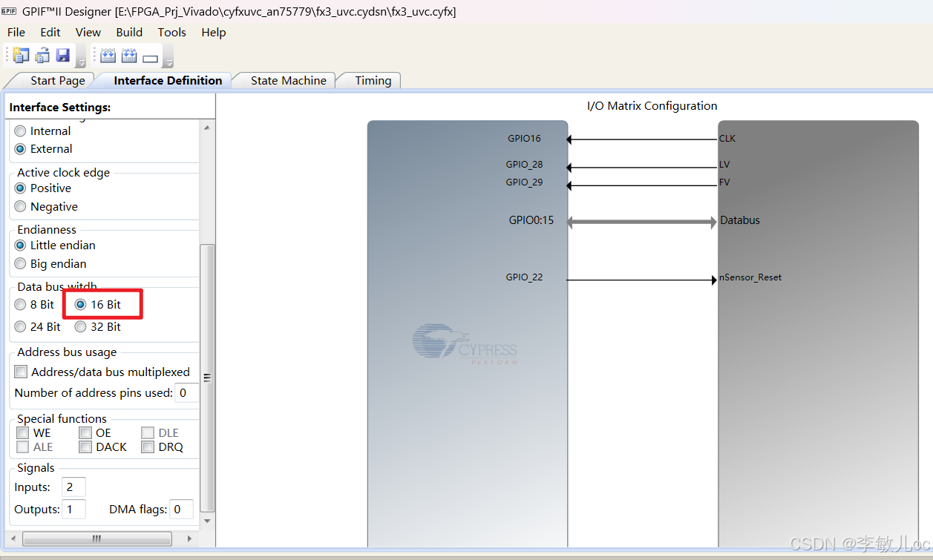Choose Negative active clock edge
The width and height of the screenshot is (933, 560).
[x=21, y=207]
